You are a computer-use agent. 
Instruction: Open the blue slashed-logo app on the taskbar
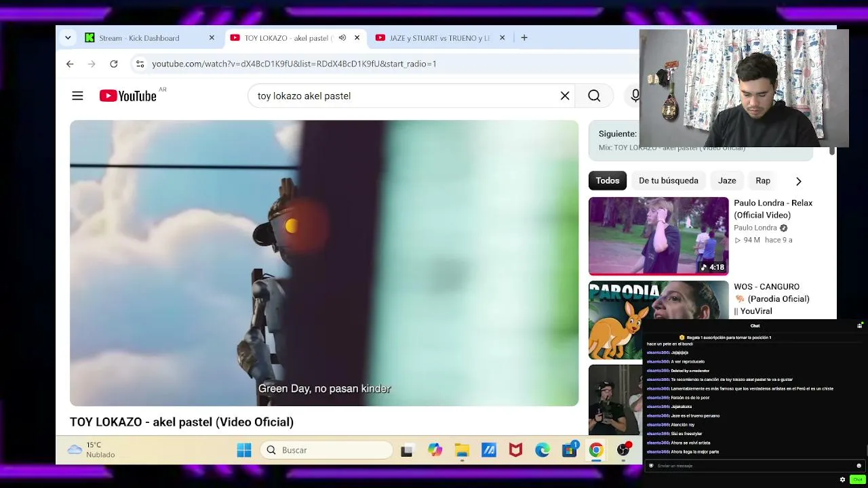489,450
